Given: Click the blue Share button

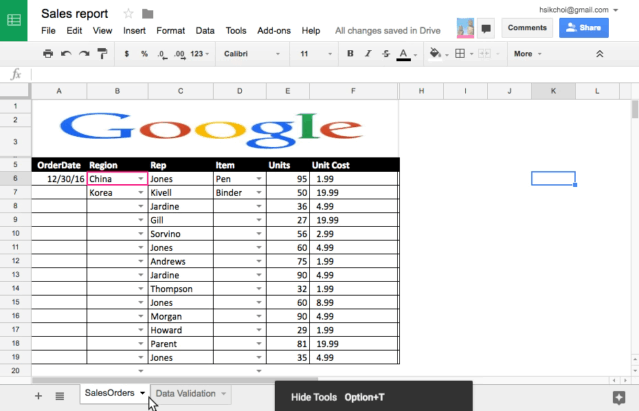Looking at the screenshot, I should pos(584,28).
